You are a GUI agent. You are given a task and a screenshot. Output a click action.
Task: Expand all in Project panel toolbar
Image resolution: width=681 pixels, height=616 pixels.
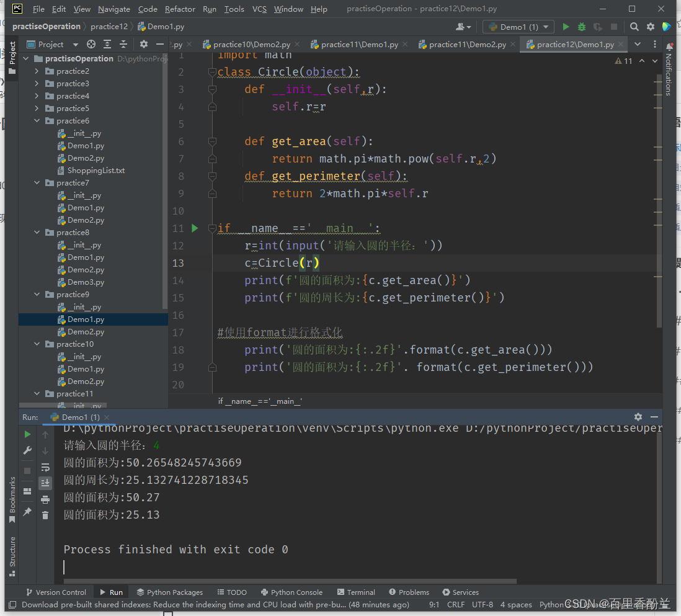pos(107,44)
